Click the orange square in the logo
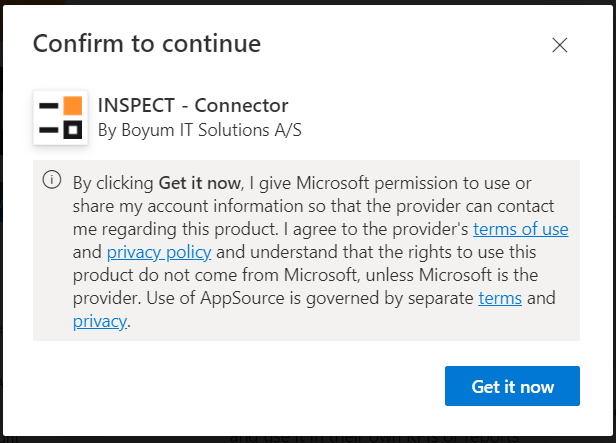The width and height of the screenshot is (616, 443). point(73,106)
